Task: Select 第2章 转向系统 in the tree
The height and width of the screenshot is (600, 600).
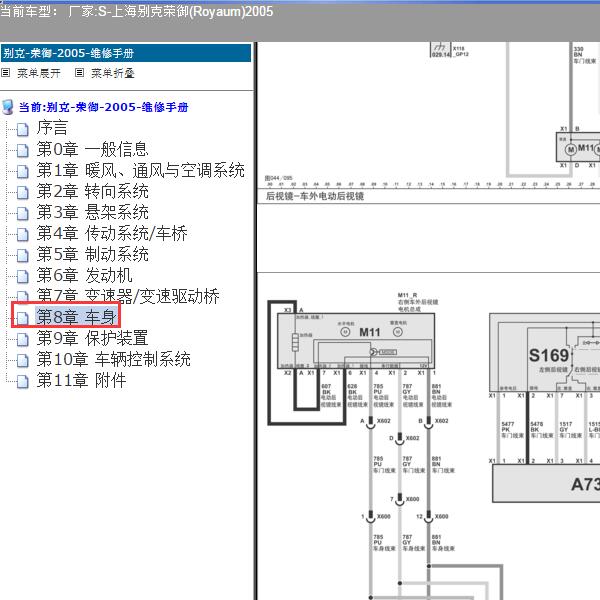Action: 93,191
